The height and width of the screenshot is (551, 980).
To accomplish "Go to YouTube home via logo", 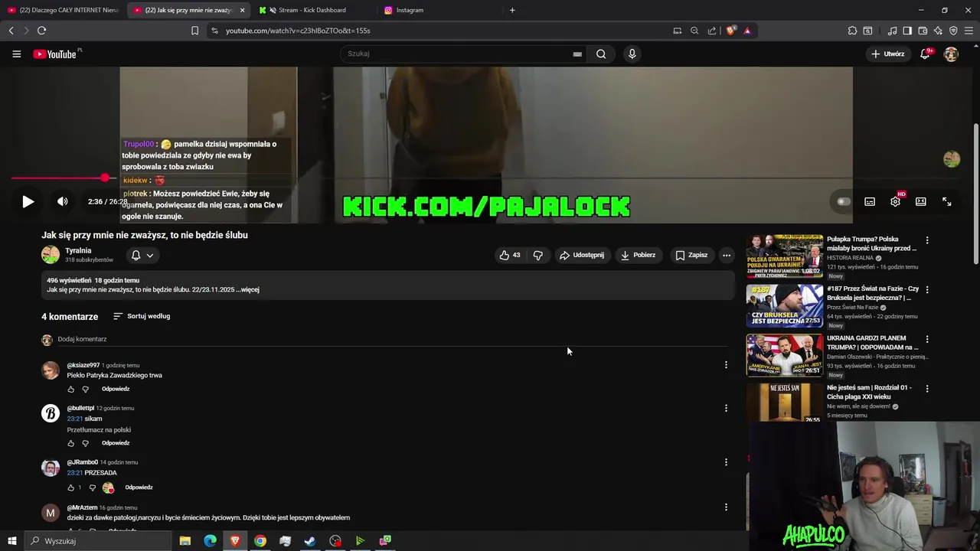I will [55, 54].
